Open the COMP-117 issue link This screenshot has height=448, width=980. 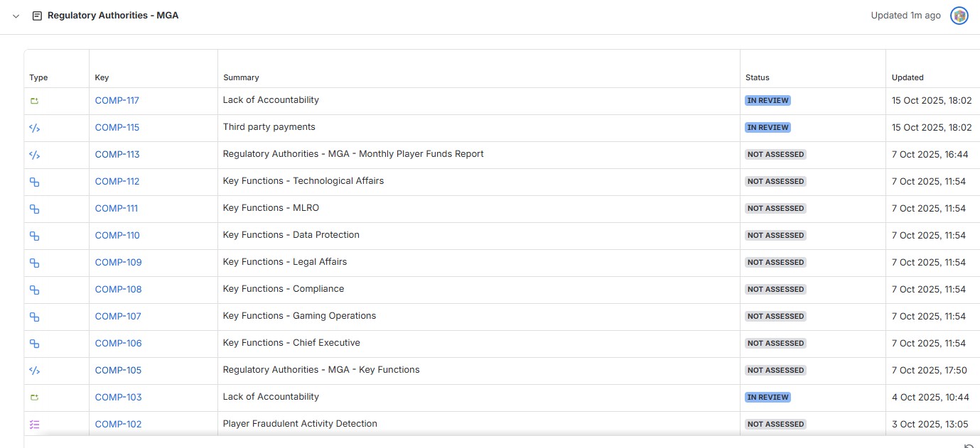pyautogui.click(x=117, y=101)
